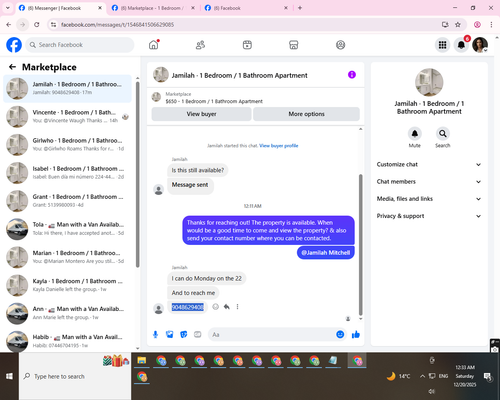This screenshot has width=500, height=400.
Task: Open File Explorer from the taskbar
Action: (x=142, y=361)
